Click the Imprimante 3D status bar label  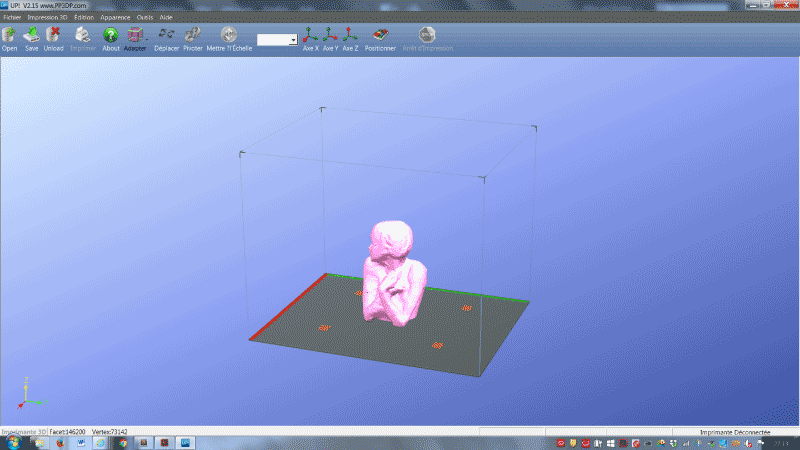click(x=23, y=432)
